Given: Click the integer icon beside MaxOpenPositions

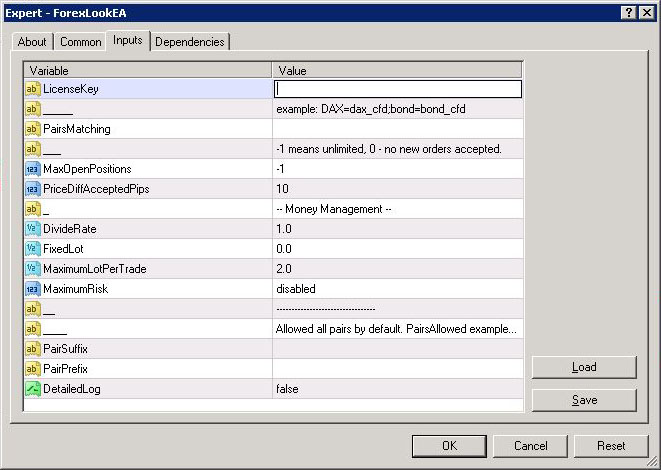Looking at the screenshot, I should [x=33, y=169].
